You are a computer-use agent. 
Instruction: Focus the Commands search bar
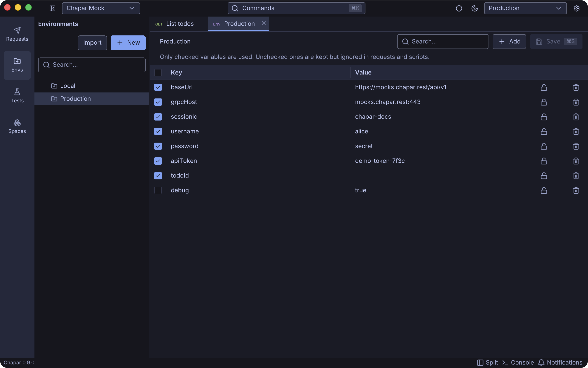[296, 8]
